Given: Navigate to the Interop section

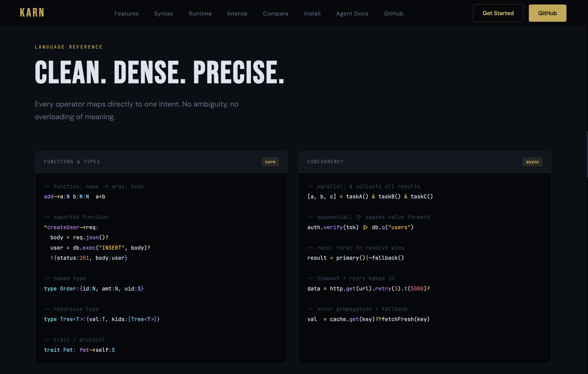Looking at the screenshot, I should [x=237, y=14].
